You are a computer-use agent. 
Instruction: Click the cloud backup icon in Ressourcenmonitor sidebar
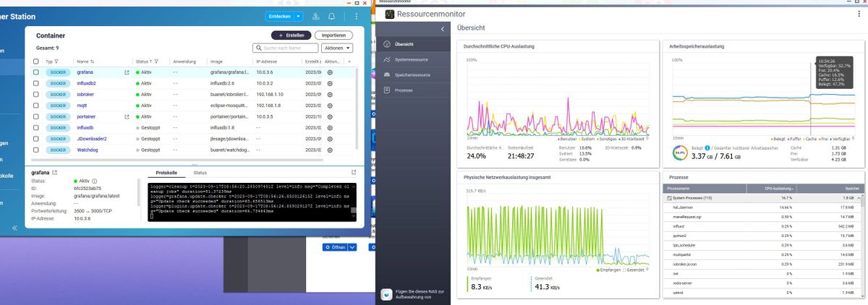coord(387,295)
